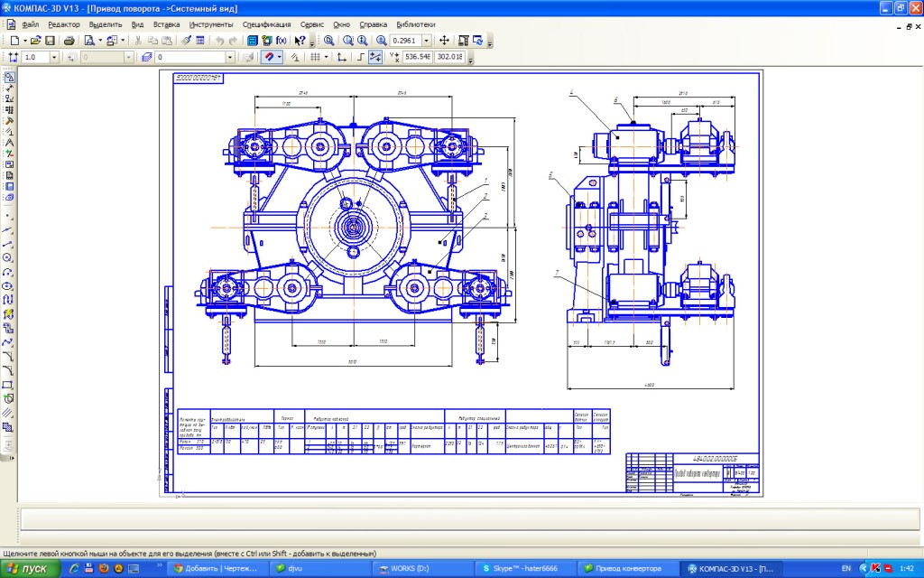Open the Properties table icon in toolbar
This screenshot has width=924, height=578.
200,41
